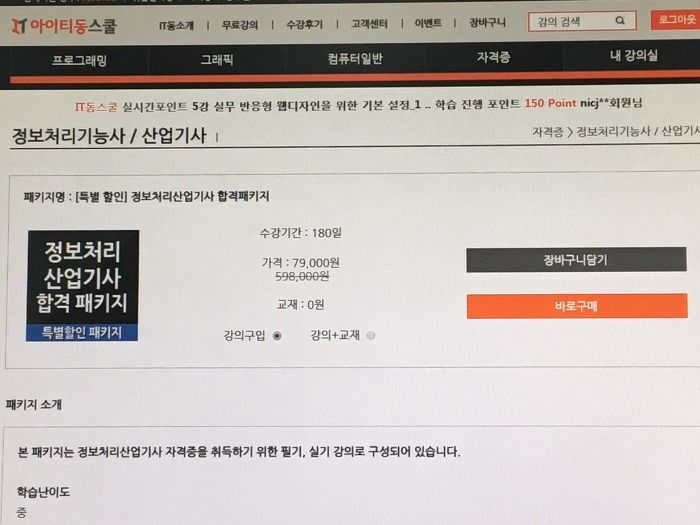
Task: Click the orange 바로구매 button
Action: 577,306
